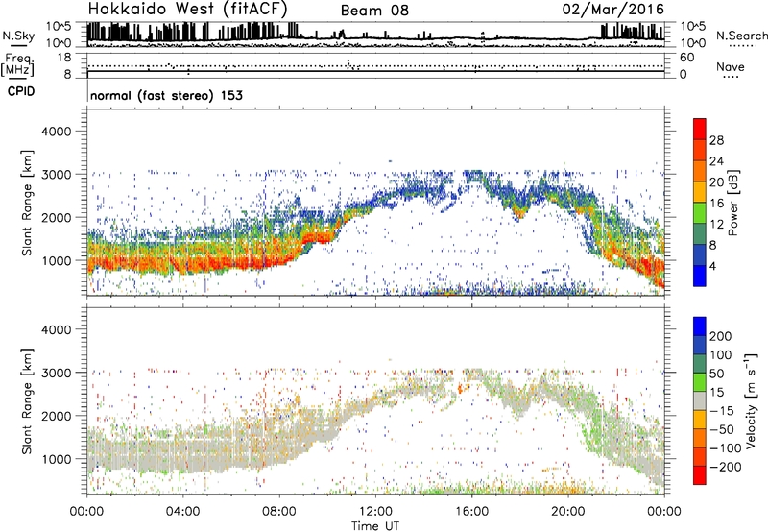Viewport: 768px width, 532px height.
Task: Click the 'N.Search' label
Action: [x=741, y=36]
